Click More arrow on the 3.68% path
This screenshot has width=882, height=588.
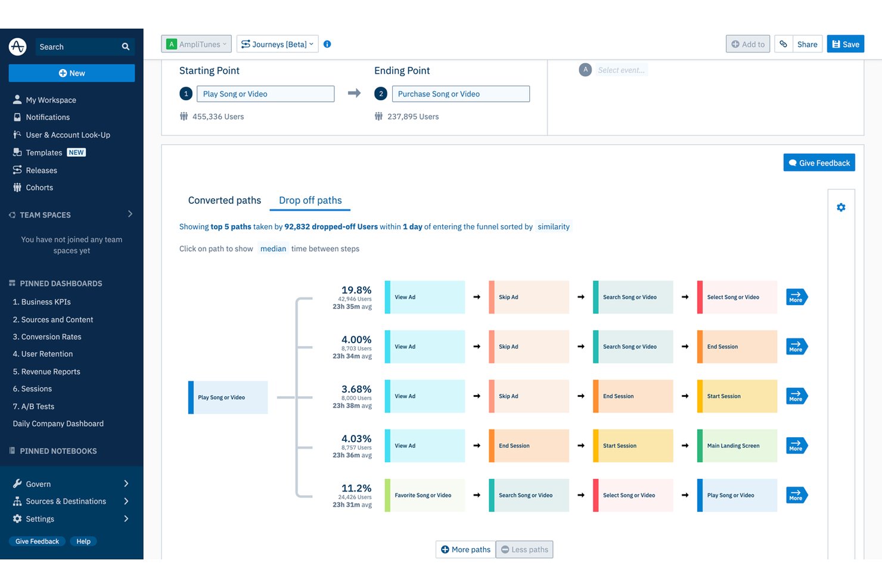coord(797,396)
